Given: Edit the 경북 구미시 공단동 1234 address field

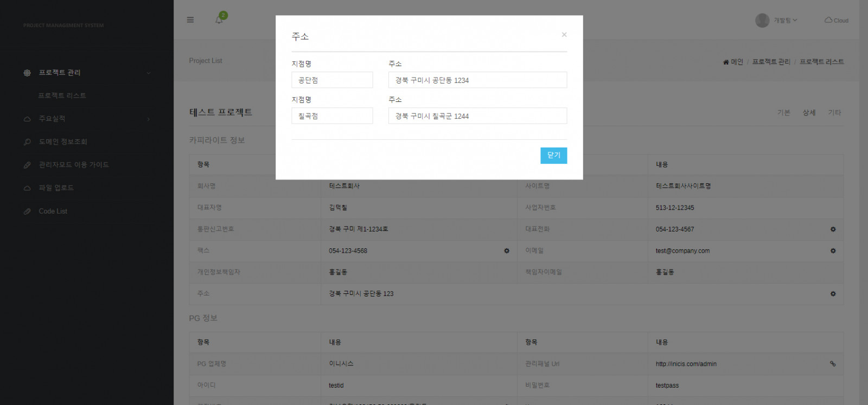Looking at the screenshot, I should tap(478, 80).
